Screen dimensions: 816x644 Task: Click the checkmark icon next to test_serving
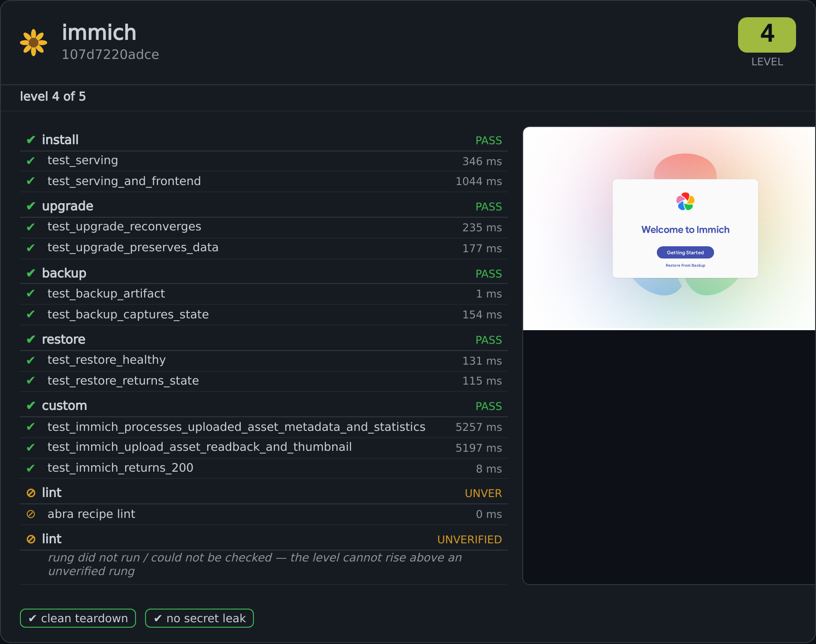pos(31,161)
